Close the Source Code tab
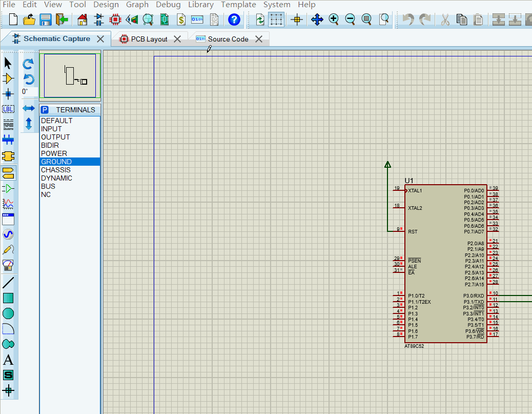Image resolution: width=532 pixels, height=414 pixels. coord(259,39)
